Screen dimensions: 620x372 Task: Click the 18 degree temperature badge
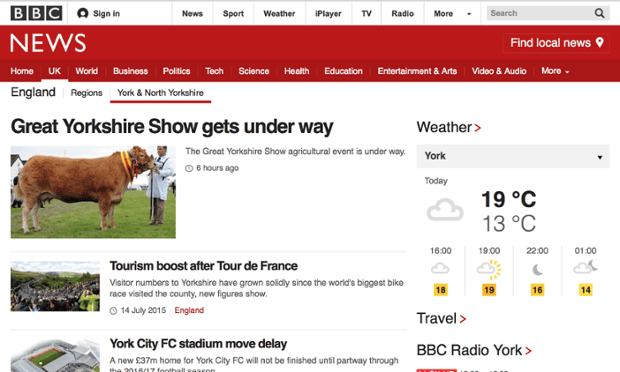(440, 290)
